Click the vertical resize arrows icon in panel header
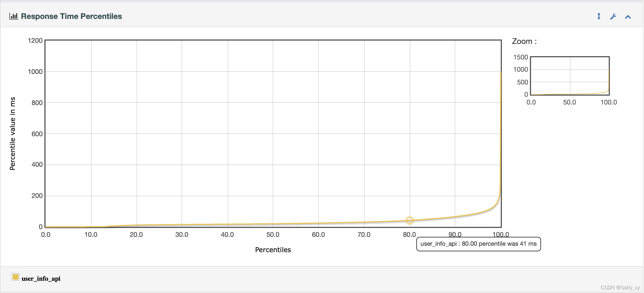Screen dimensions: 644x293 (599, 16)
